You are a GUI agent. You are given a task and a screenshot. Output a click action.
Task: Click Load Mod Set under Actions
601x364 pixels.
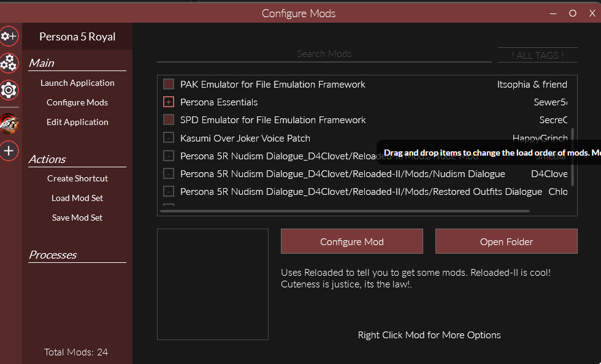(77, 198)
